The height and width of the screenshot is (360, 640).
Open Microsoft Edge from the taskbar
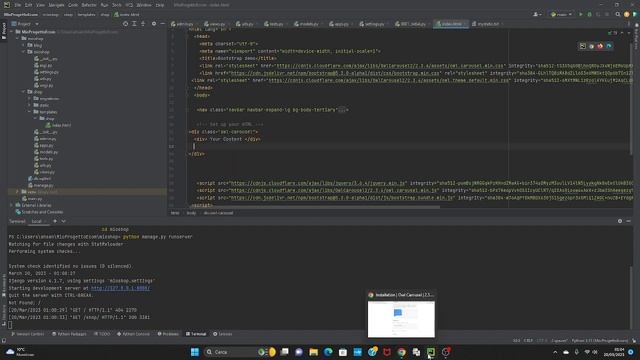click(328, 352)
